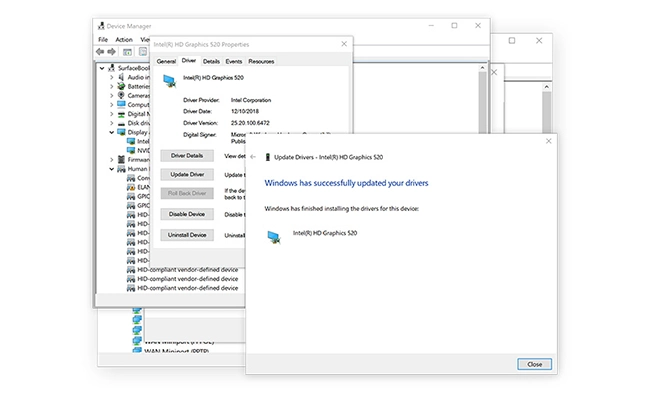
Task: Open the Action menu
Action: pyautogui.click(x=124, y=39)
